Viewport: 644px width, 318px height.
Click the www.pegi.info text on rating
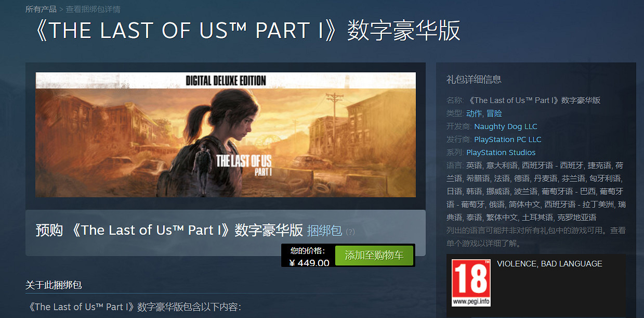tap(470, 301)
